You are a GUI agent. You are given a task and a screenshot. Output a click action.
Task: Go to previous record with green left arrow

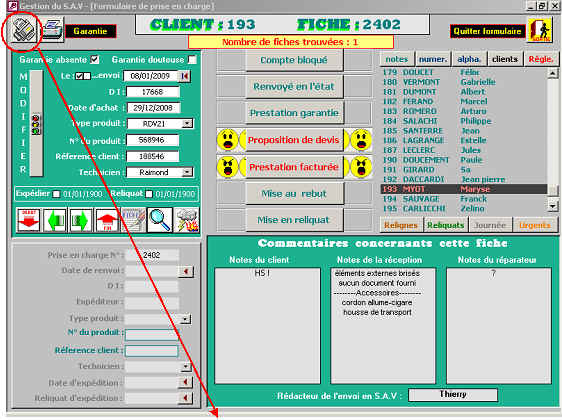click(x=55, y=220)
